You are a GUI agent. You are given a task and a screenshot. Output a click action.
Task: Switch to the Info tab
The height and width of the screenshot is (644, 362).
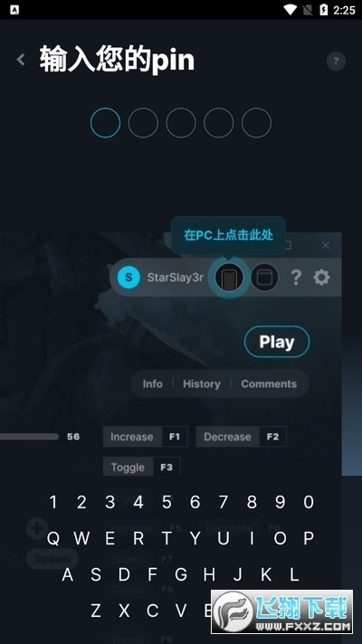pos(152,384)
